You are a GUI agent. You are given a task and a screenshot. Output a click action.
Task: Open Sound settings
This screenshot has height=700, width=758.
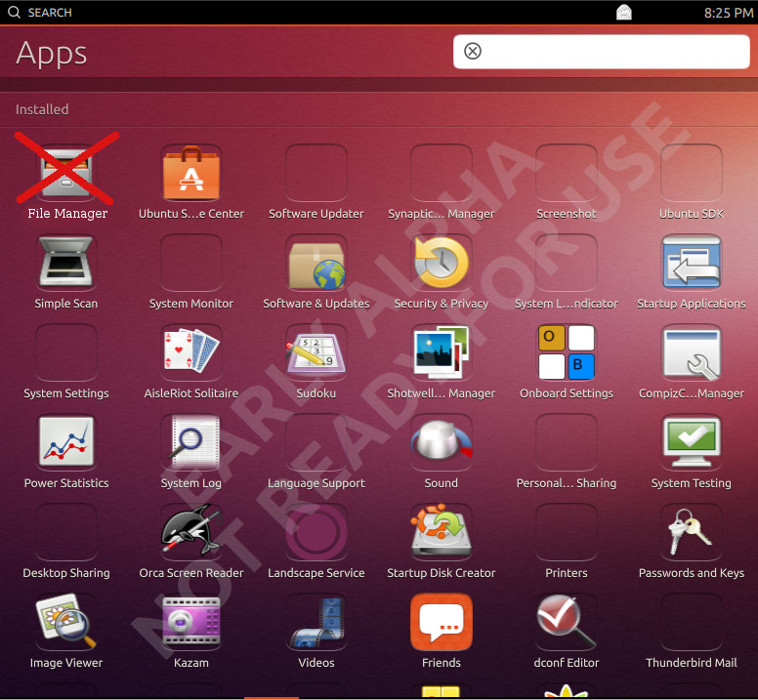point(442,442)
